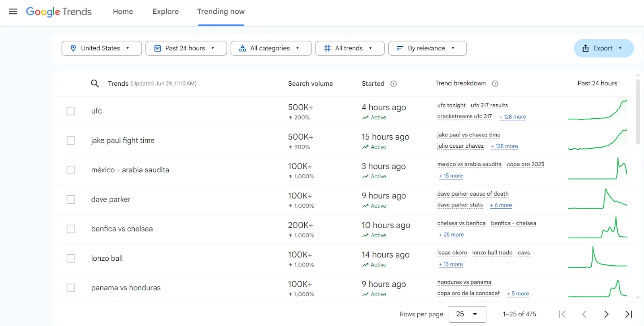
Task: Open the 'crackstreams ufc 317' query
Action: click(464, 116)
